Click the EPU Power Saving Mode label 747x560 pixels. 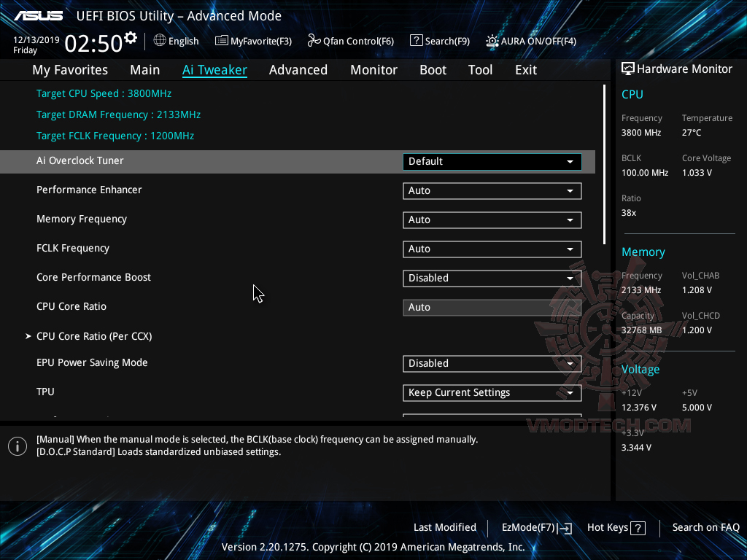pos(92,362)
